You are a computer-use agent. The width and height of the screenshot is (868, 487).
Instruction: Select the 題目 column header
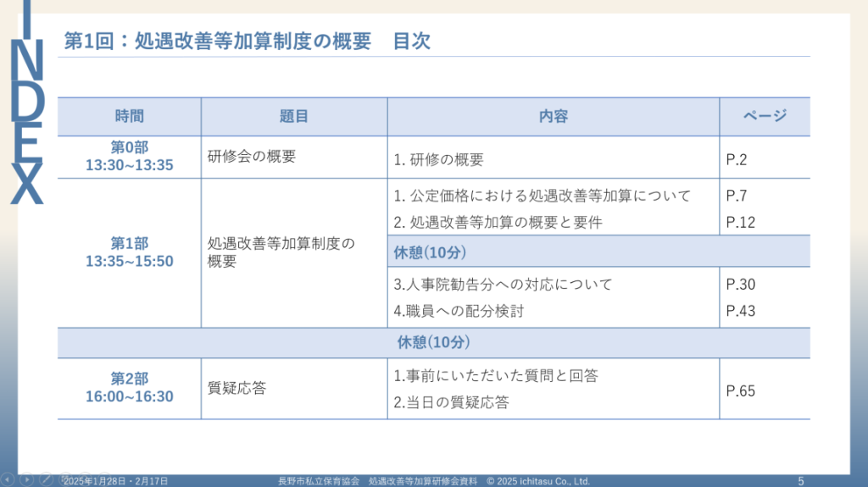point(294,116)
